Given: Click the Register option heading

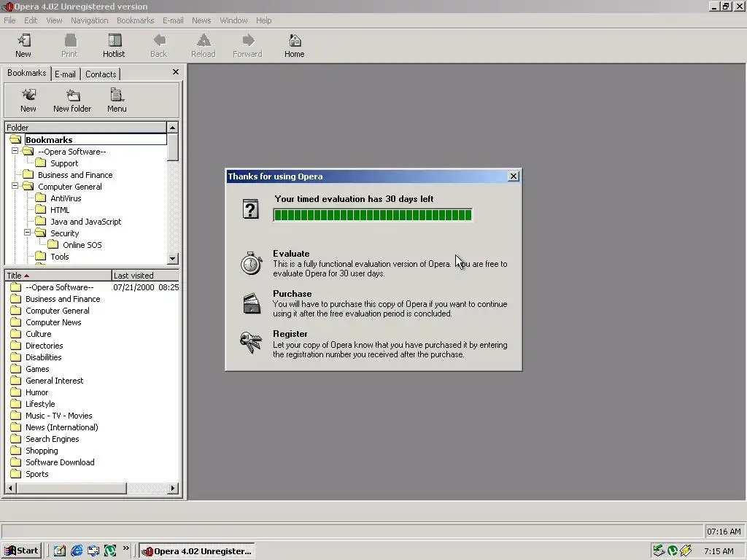Looking at the screenshot, I should point(290,334).
